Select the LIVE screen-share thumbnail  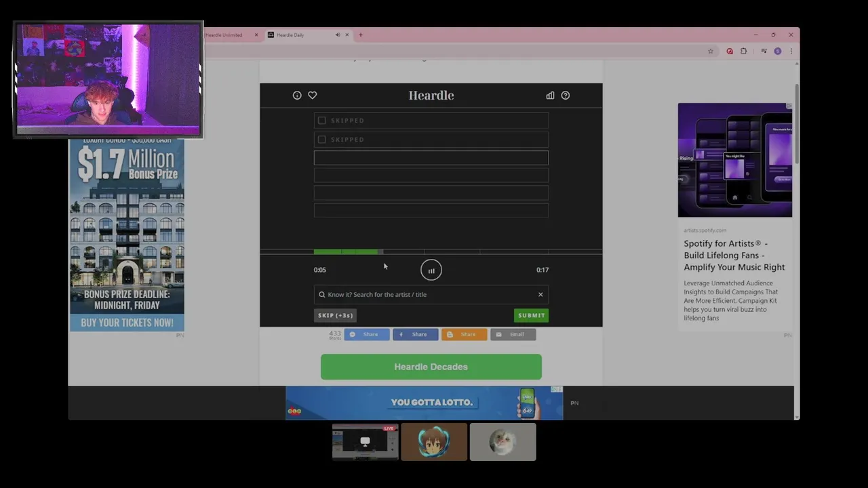pyautogui.click(x=366, y=442)
